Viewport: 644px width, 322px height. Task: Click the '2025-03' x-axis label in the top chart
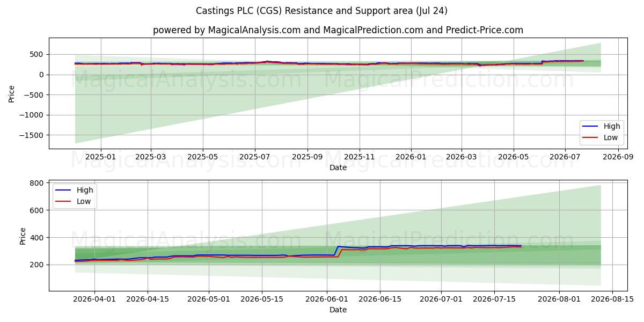pyautogui.click(x=151, y=157)
